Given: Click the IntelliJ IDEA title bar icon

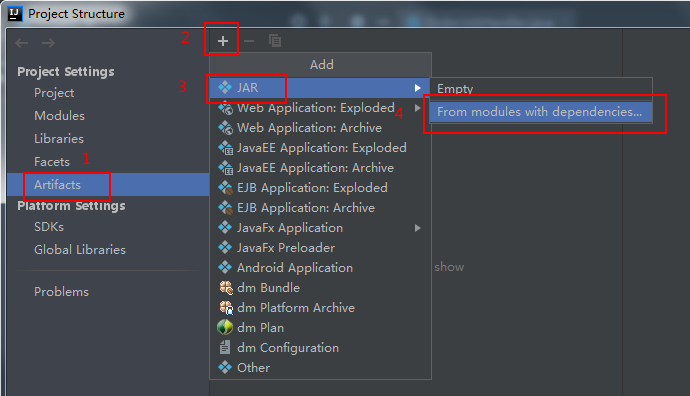Looking at the screenshot, I should pos(15,14).
